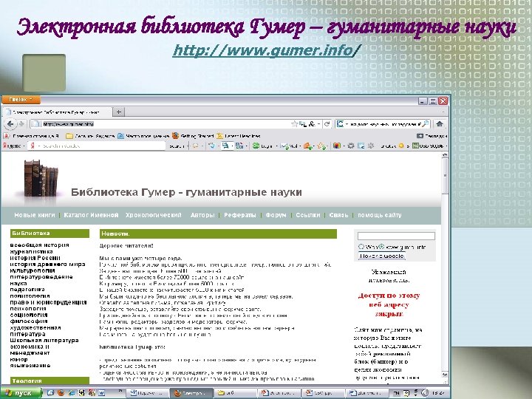532x399 pixels.
Task: Open литературоведение library section
Action: click(x=41, y=277)
